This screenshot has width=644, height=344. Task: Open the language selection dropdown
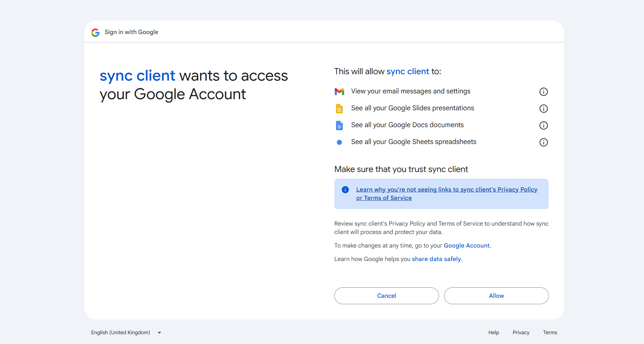(x=120, y=332)
